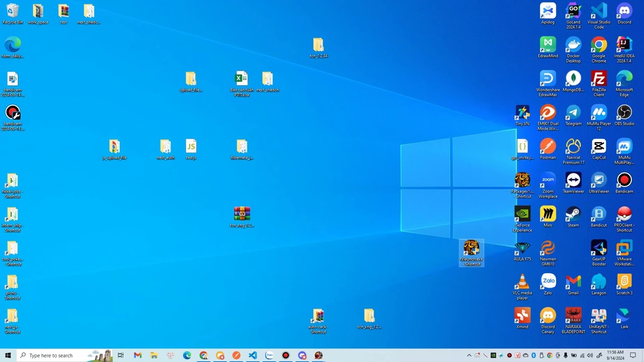
Task: Select the fxlaunch.exe shortcut on the desktop
Action: click(x=471, y=253)
